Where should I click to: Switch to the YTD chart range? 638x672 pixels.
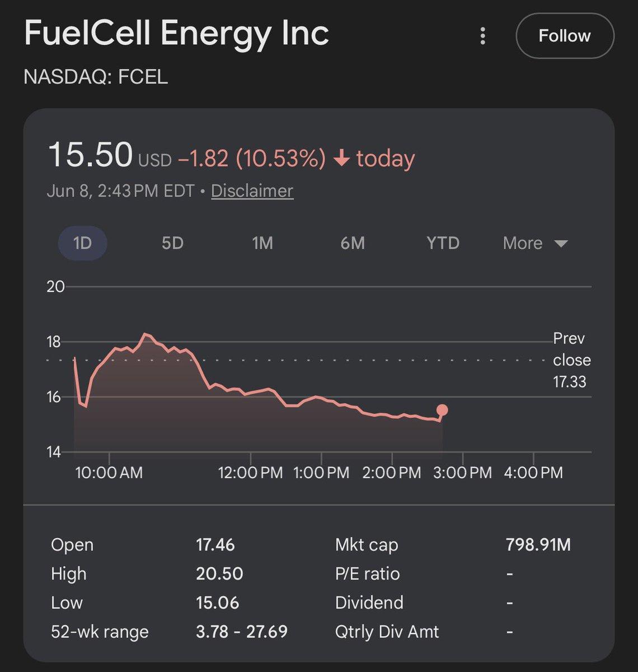click(x=443, y=243)
